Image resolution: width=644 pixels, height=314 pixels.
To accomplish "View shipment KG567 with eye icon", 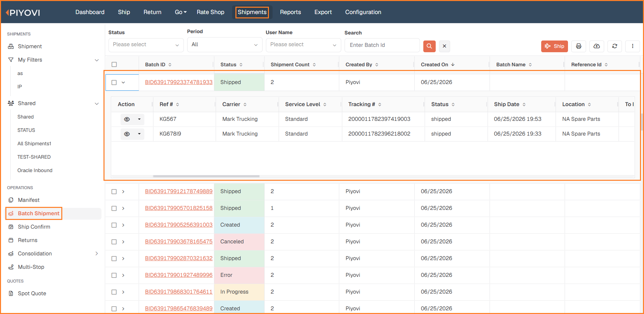I will [x=127, y=119].
